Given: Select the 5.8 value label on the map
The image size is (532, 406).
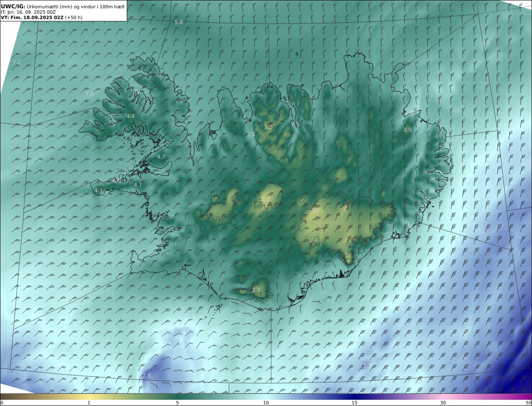Looking at the screenshot, I should click(179, 22).
